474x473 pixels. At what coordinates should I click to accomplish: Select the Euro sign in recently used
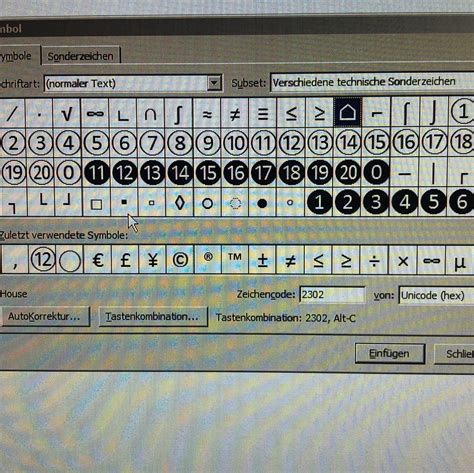pyautogui.click(x=98, y=260)
